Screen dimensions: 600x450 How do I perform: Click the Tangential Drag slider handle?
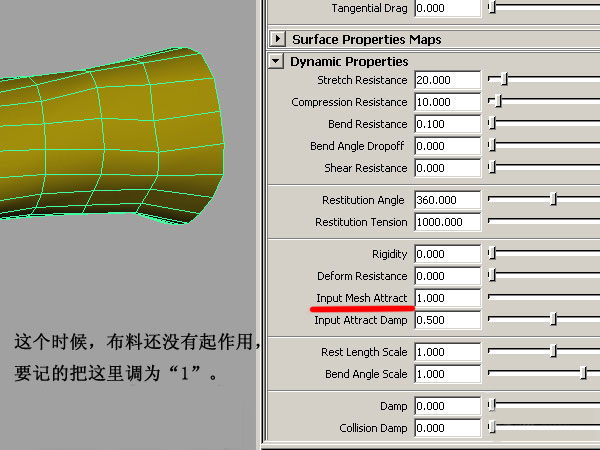pyautogui.click(x=492, y=7)
